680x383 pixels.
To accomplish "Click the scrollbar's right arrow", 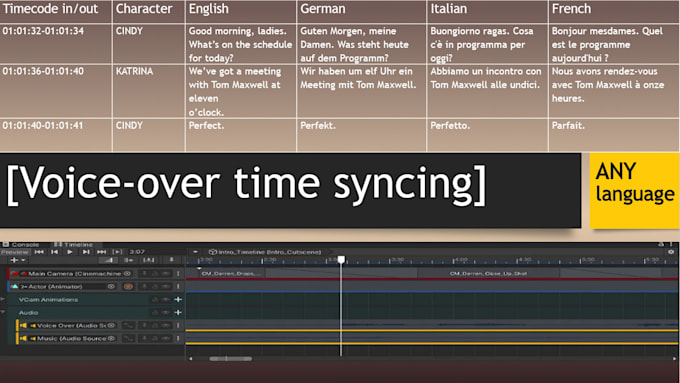I will pos(674,359).
